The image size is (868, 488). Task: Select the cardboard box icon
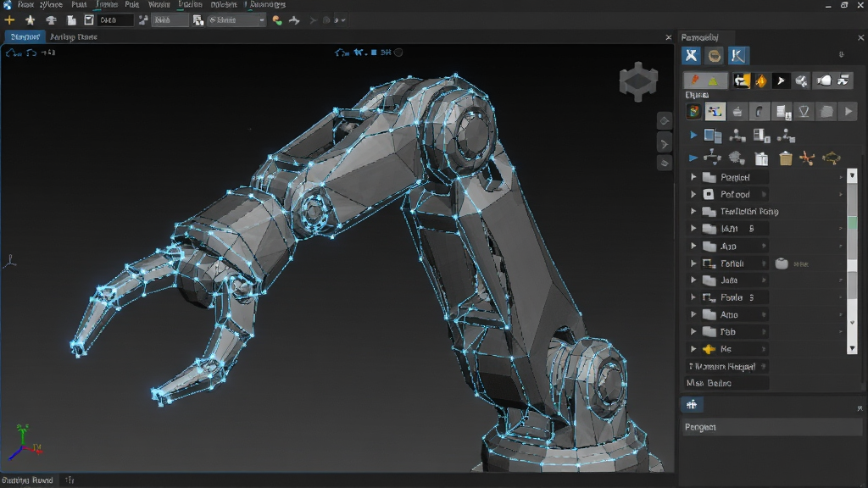786,158
